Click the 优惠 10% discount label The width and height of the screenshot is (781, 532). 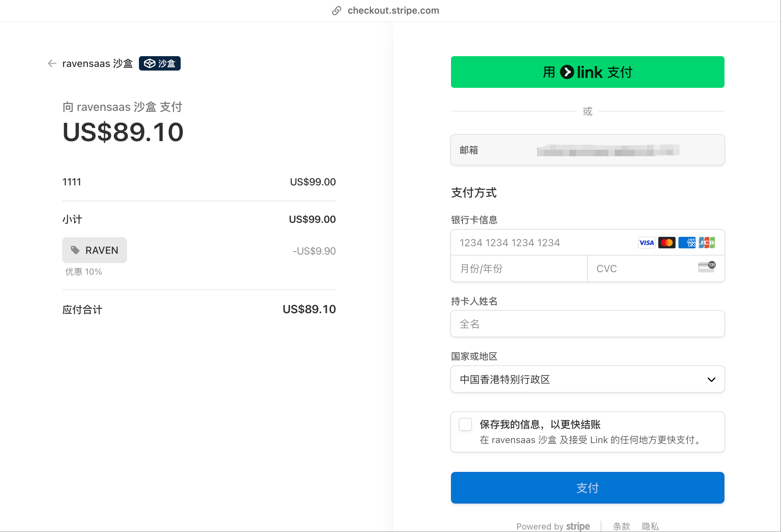pyautogui.click(x=83, y=272)
